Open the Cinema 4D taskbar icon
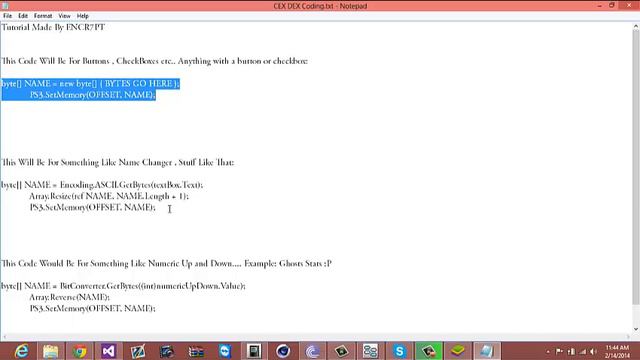Screen dimensions: 640x360 [283, 351]
